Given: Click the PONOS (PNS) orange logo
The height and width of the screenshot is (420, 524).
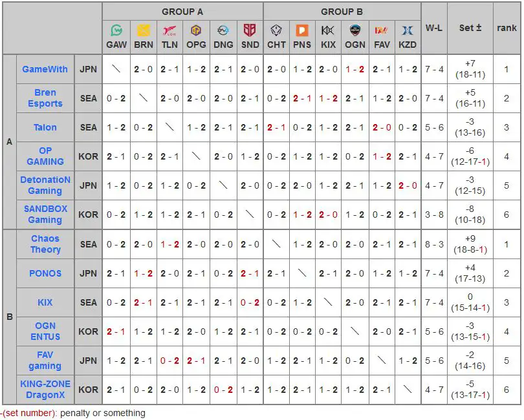Looking at the screenshot, I should point(302,30).
